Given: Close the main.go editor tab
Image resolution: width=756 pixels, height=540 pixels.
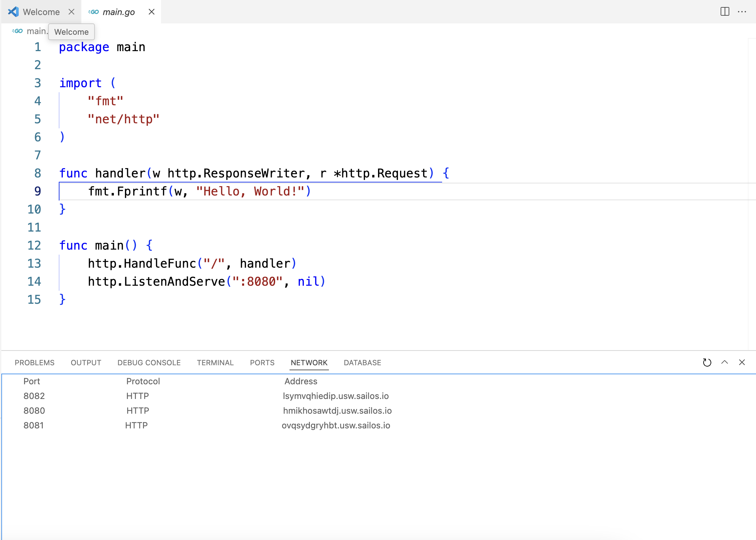Looking at the screenshot, I should tap(152, 12).
